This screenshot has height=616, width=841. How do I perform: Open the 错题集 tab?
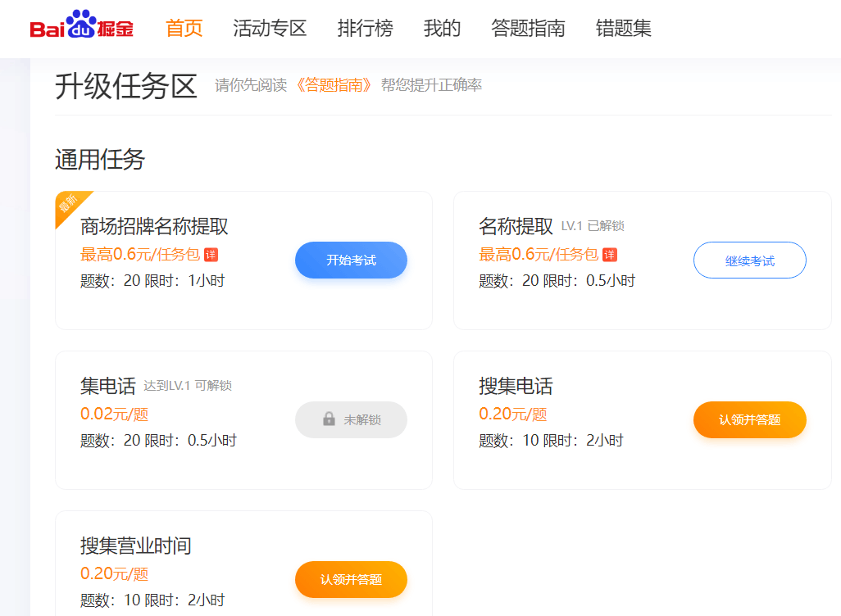click(623, 28)
